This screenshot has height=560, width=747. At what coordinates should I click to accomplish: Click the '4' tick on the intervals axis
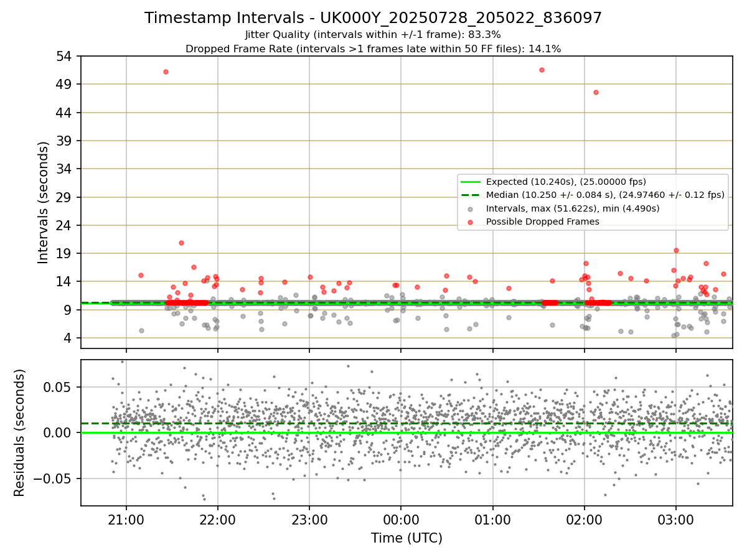point(68,338)
